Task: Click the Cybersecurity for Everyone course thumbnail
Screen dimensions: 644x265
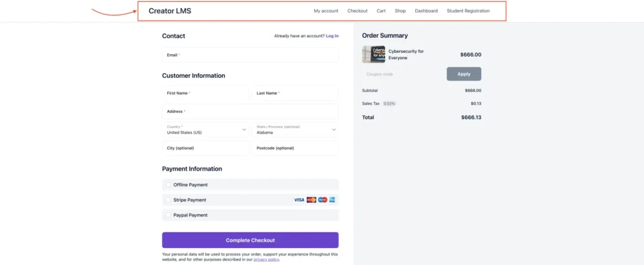Action: [x=374, y=54]
